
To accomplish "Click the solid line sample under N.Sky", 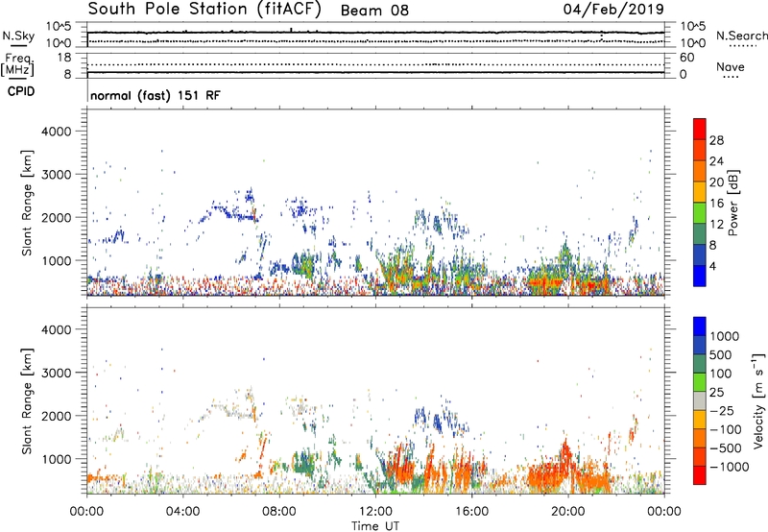I will point(18,46).
